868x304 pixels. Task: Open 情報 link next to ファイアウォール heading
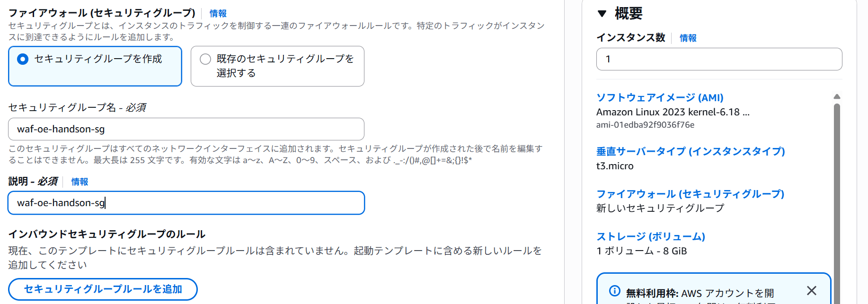point(218,13)
